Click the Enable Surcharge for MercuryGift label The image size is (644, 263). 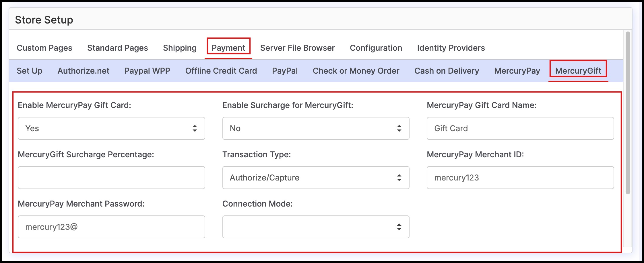[x=288, y=105]
